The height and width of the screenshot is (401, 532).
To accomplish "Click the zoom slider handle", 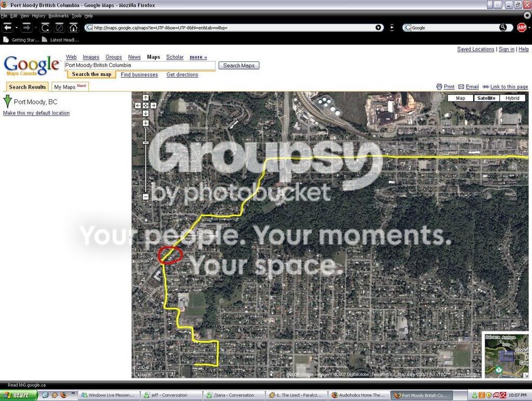I will tap(145, 143).
